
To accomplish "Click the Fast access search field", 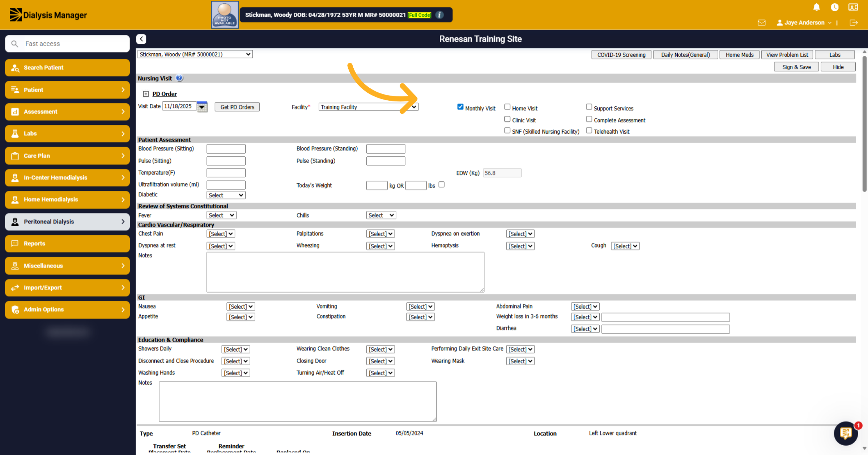I will (x=67, y=44).
